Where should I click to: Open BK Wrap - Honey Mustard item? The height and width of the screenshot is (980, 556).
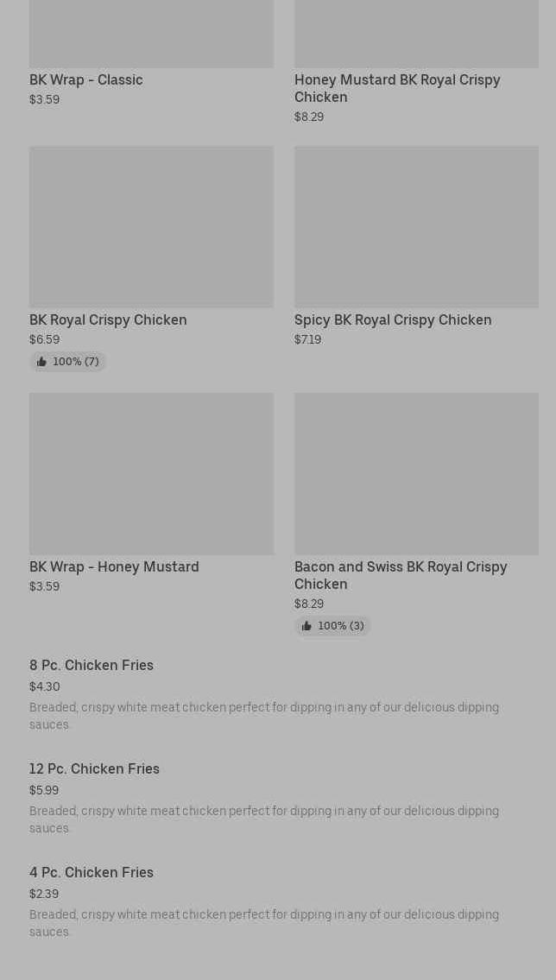[114, 567]
